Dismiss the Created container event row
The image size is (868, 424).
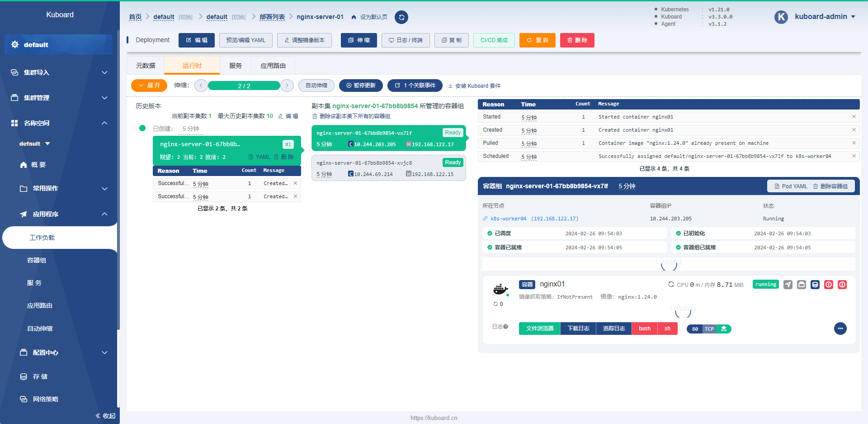[x=854, y=130]
